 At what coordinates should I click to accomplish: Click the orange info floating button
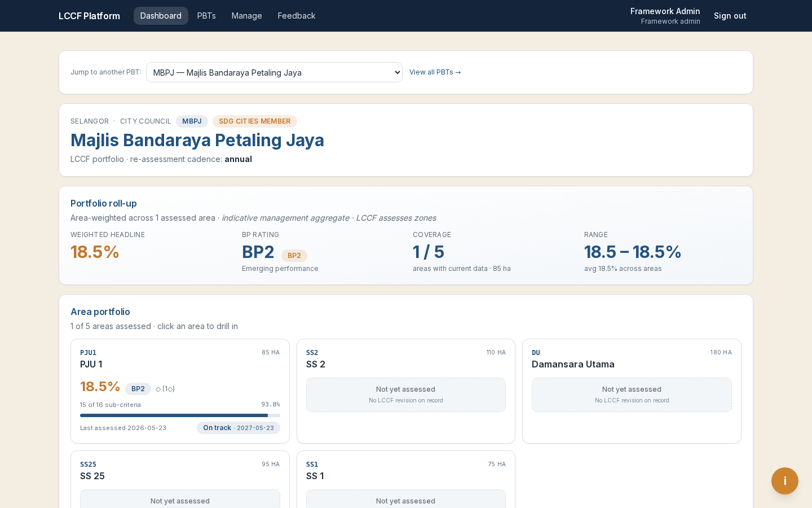tap(785, 481)
